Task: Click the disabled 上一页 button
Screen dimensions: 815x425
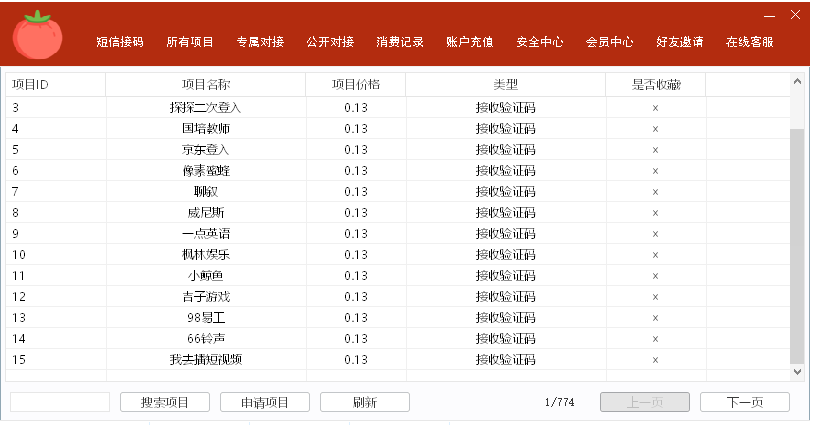Action: click(x=645, y=402)
